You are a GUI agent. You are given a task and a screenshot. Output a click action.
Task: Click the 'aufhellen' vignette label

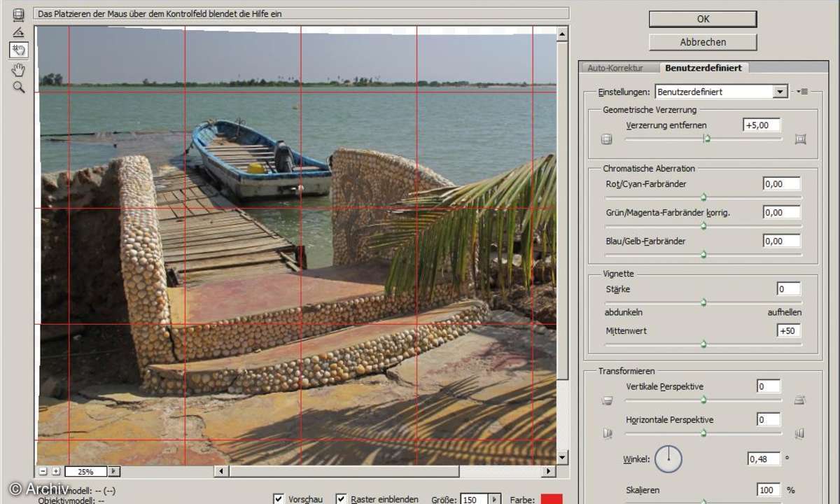(785, 312)
